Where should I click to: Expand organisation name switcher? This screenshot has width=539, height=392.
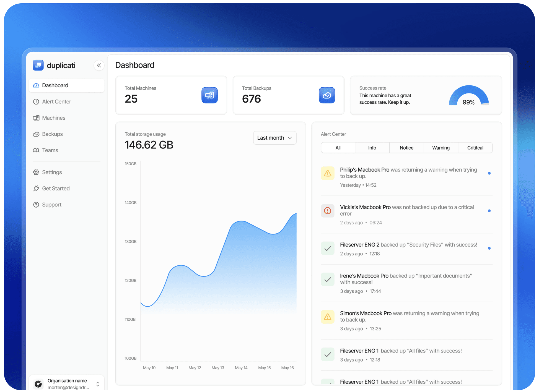(x=98, y=384)
